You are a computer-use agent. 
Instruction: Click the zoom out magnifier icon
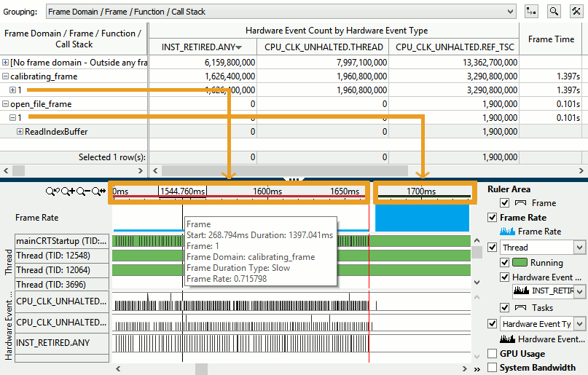pyautogui.click(x=84, y=192)
